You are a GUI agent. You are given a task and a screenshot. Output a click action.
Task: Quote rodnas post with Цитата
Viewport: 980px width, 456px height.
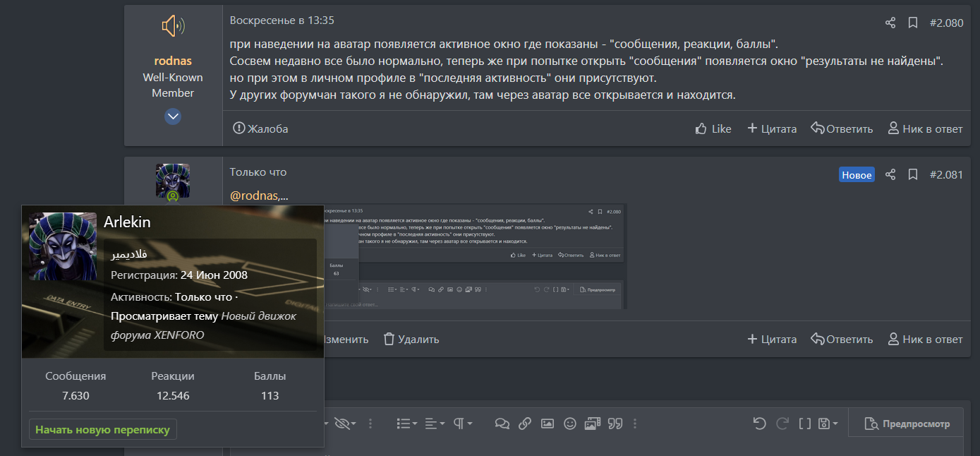click(772, 128)
